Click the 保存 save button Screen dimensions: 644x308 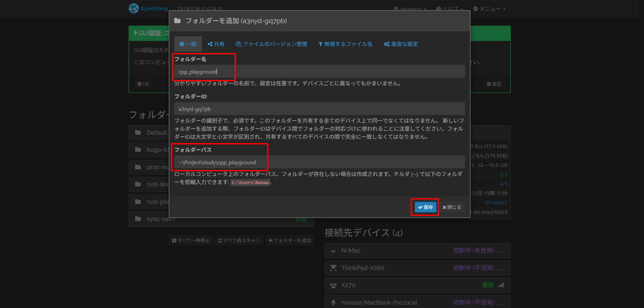coord(425,207)
